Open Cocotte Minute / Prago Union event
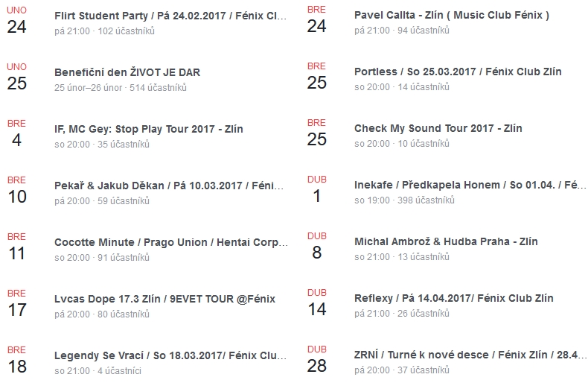 pyautogui.click(x=171, y=243)
